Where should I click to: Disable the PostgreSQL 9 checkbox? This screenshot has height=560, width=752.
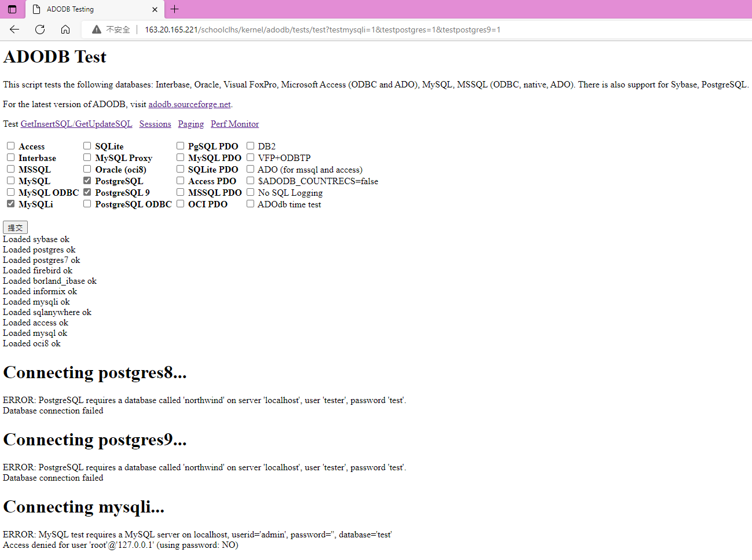pos(87,192)
